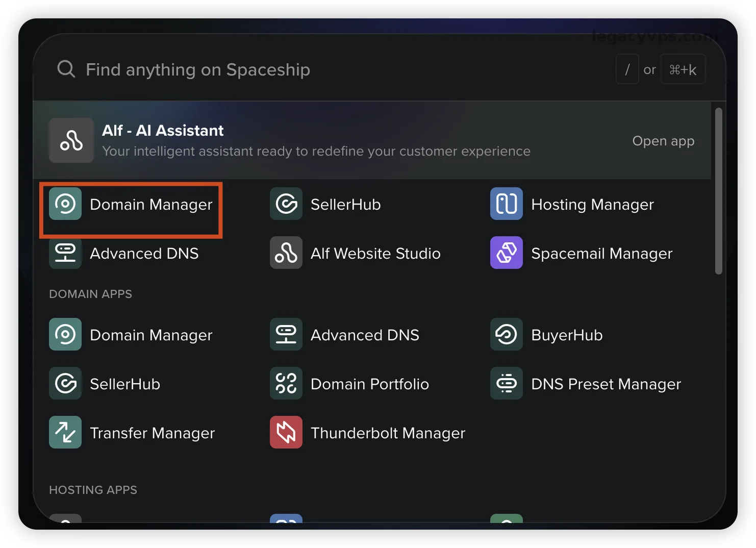Open Hosting Manager via its blue icon

click(x=506, y=204)
